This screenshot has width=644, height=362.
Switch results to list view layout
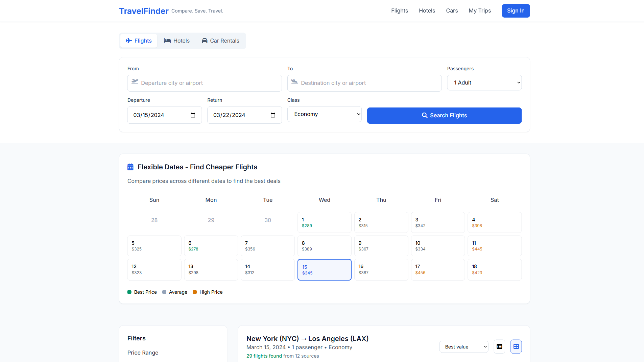(x=499, y=346)
